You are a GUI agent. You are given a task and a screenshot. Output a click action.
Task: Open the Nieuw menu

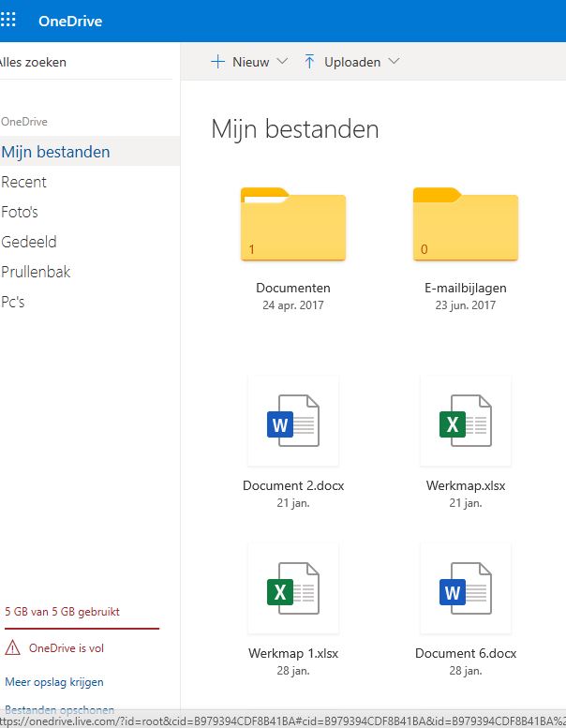coord(250,62)
